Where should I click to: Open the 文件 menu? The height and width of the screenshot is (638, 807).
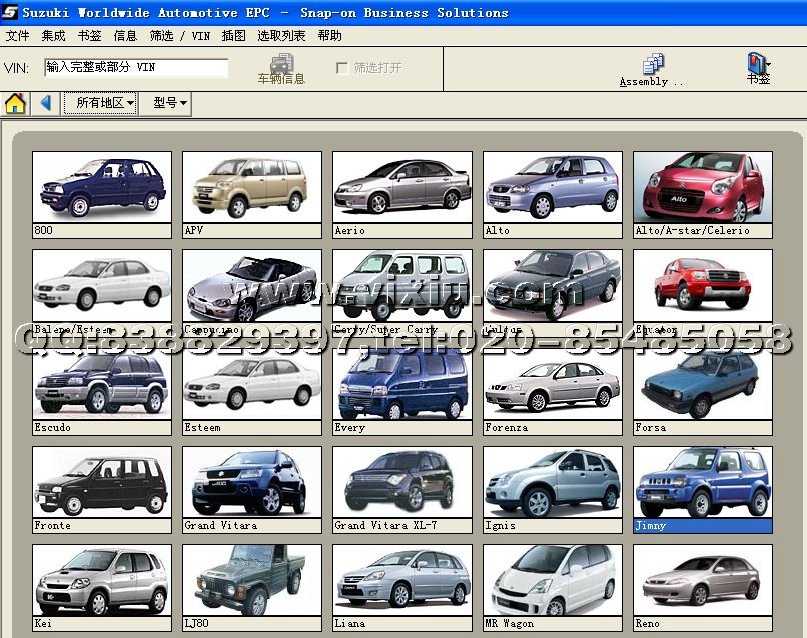(17, 36)
